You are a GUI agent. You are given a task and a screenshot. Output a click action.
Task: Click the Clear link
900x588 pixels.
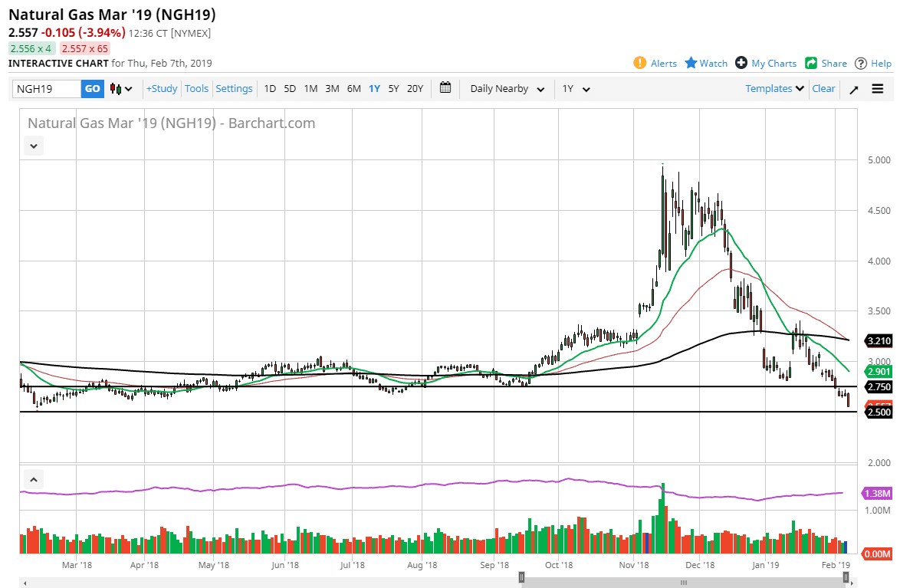[x=823, y=89]
